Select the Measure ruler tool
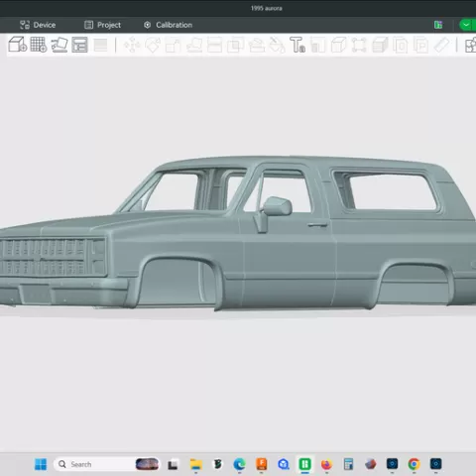This screenshot has height=476, width=476. click(x=441, y=45)
